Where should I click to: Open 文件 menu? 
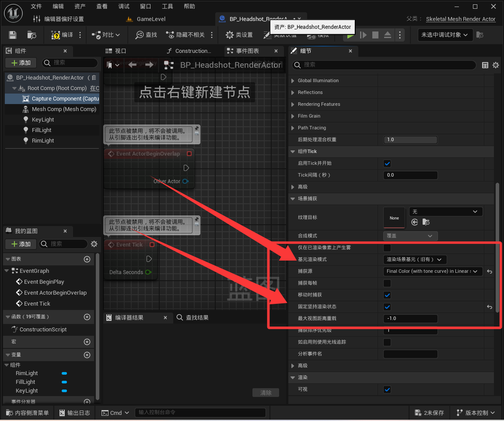[x=36, y=7]
